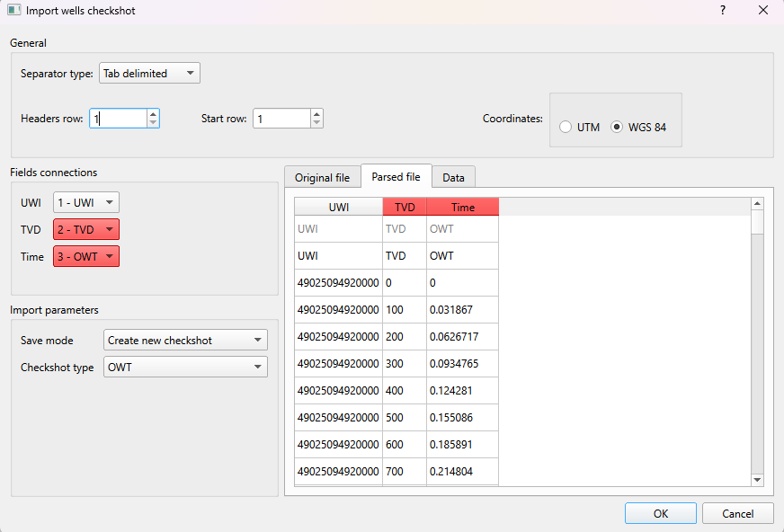The image size is (784, 532).
Task: Click inside the Headers row input field
Action: (x=117, y=118)
